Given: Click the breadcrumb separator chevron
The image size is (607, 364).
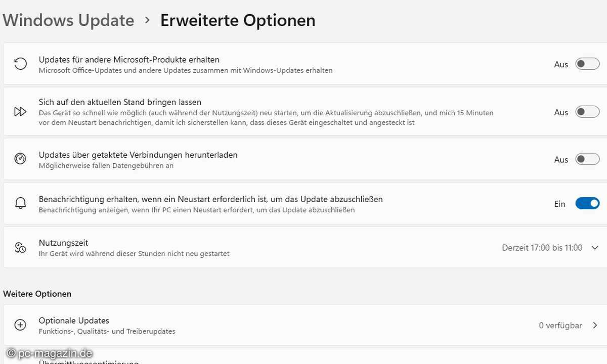Looking at the screenshot, I should point(147,20).
